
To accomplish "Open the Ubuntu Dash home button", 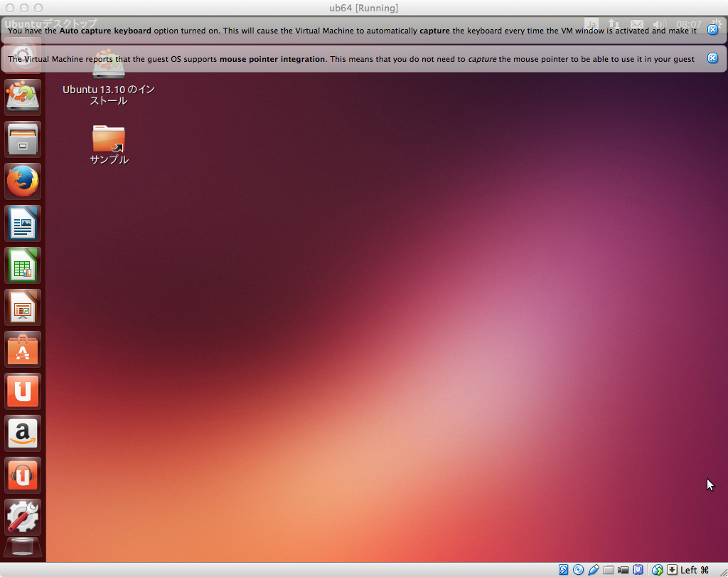I will pyautogui.click(x=23, y=57).
